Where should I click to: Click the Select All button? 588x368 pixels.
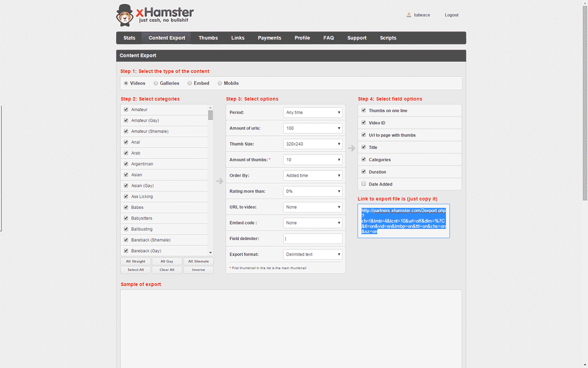pyautogui.click(x=136, y=270)
